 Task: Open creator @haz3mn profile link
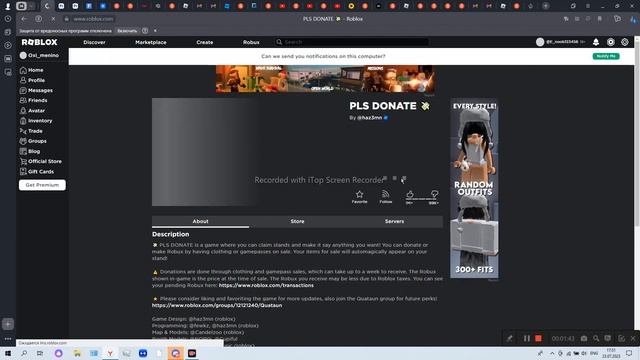click(x=369, y=118)
